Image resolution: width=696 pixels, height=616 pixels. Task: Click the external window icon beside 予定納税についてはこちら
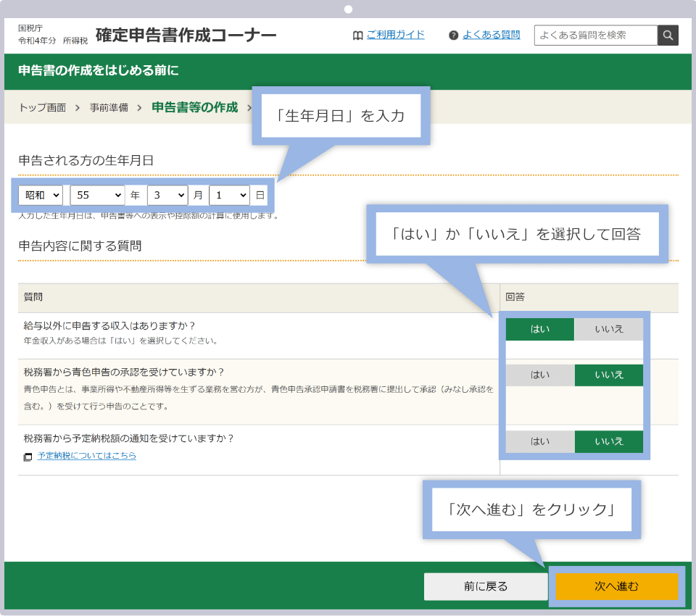coord(28,457)
